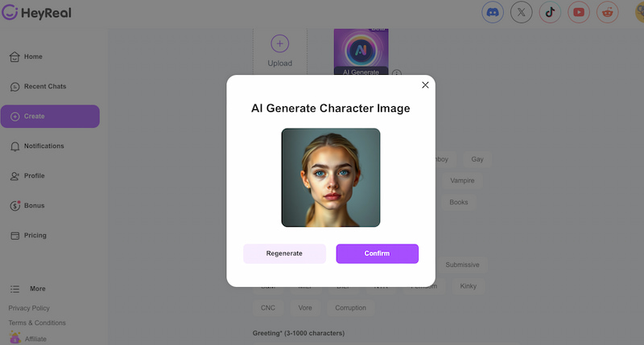The height and width of the screenshot is (345, 644).
Task: Open the Discord link icon
Action: [x=493, y=12]
